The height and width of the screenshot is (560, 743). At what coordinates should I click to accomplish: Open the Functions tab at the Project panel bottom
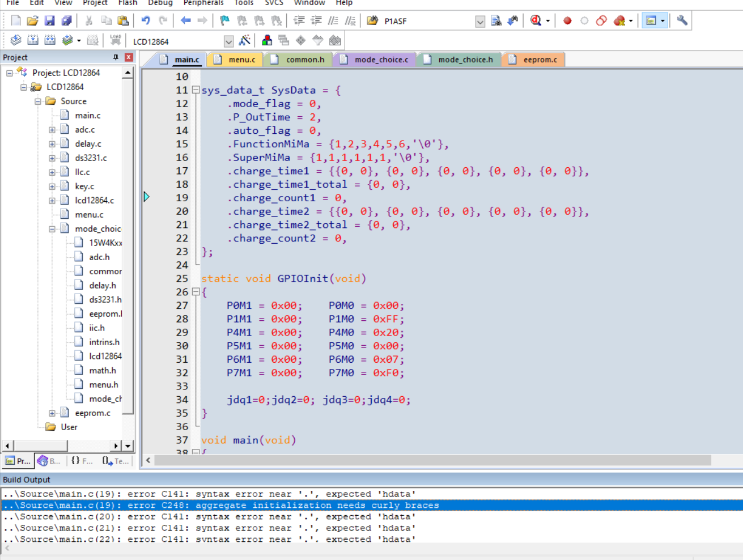[82, 461]
